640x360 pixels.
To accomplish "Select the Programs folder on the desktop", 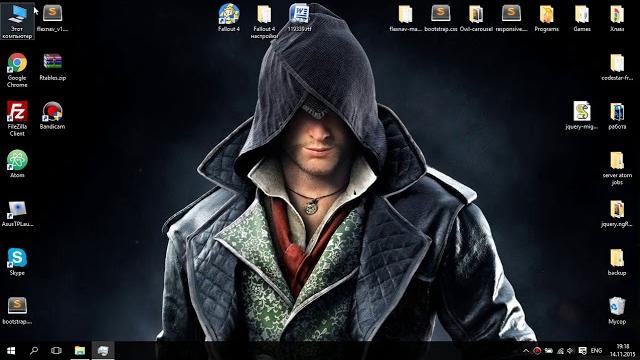I will pyautogui.click(x=546, y=18).
